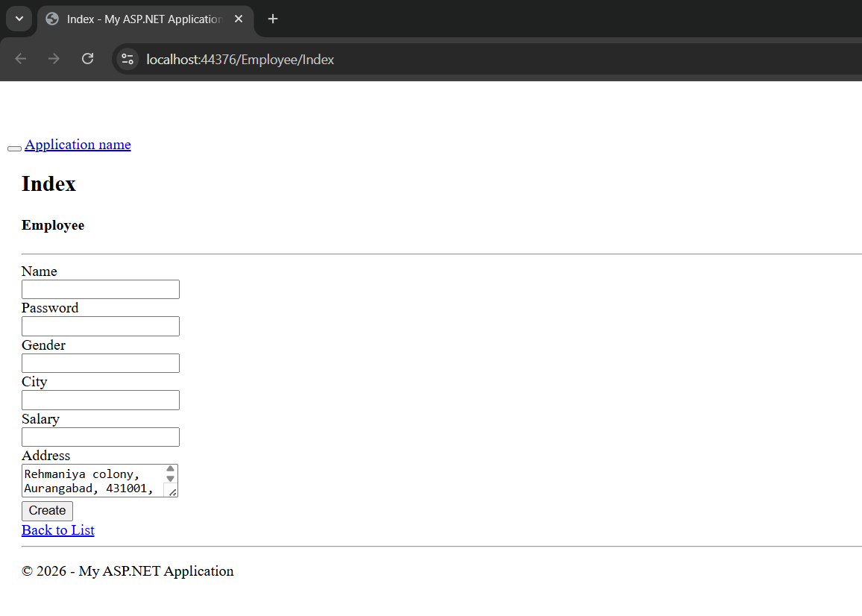Expand the tab search dropdown chevron
This screenshot has height=616, width=862.
[19, 19]
